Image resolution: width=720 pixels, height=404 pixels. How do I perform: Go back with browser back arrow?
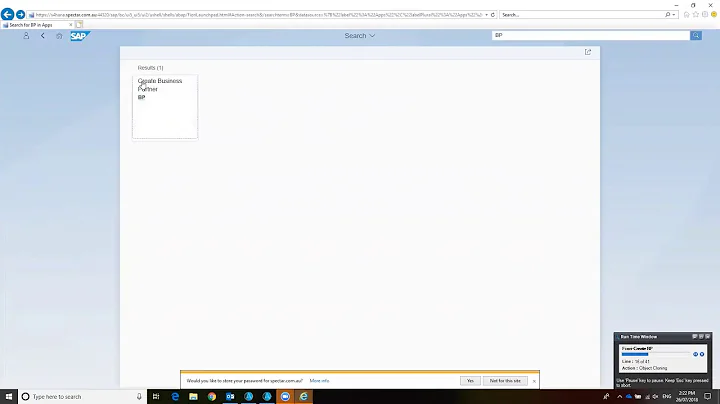pyautogui.click(x=7, y=15)
